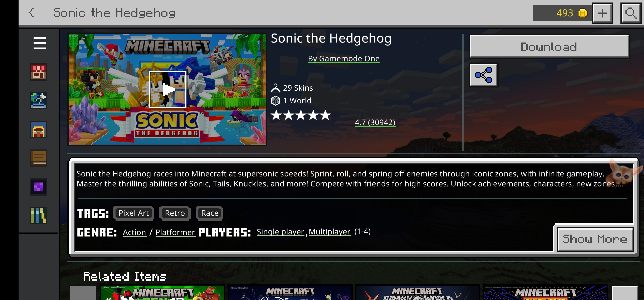The image size is (644, 300).
Task: Go back using the left arrow
Action: (31, 12)
